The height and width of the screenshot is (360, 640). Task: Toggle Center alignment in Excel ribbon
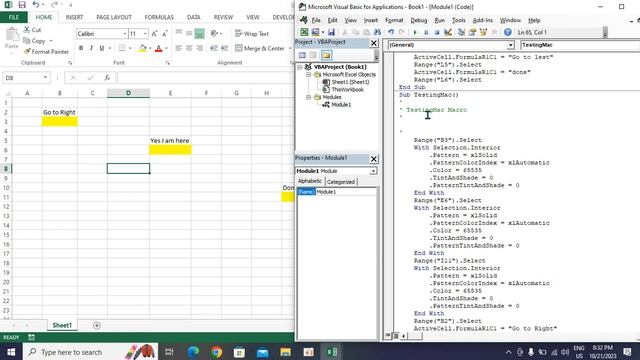189,48
